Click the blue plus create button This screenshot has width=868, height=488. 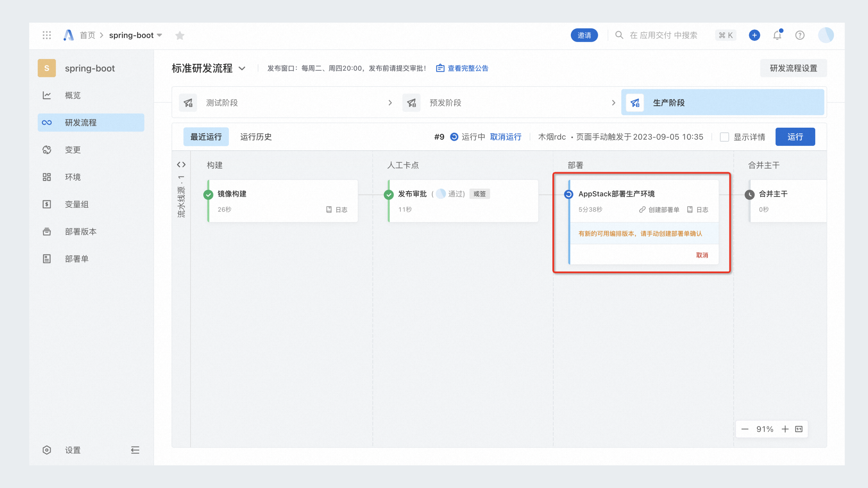coord(754,35)
